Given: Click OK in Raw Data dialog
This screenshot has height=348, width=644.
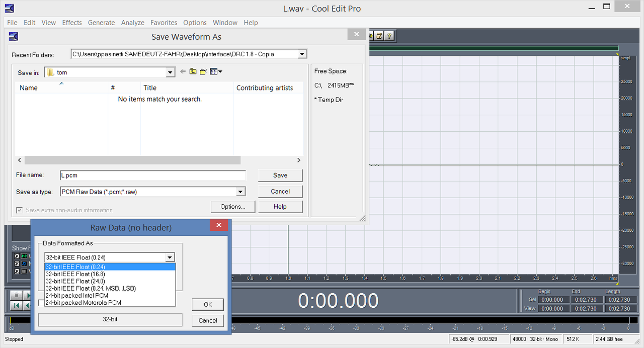Looking at the screenshot, I should 208,304.
